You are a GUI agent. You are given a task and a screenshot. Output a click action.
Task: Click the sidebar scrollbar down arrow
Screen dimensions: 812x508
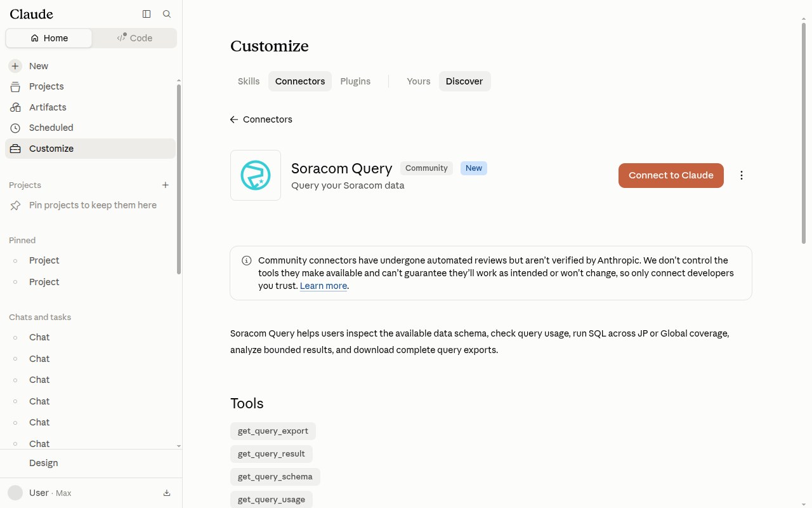coord(179,446)
